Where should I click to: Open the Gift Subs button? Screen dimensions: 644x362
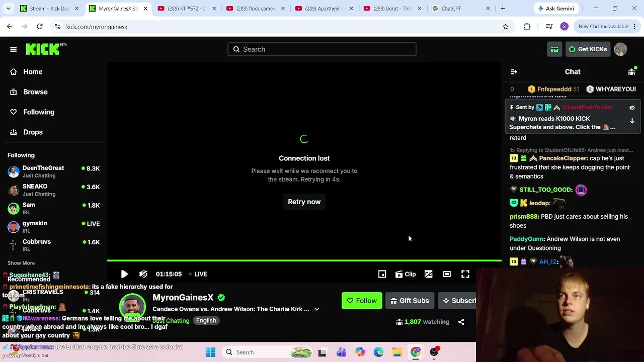(410, 301)
